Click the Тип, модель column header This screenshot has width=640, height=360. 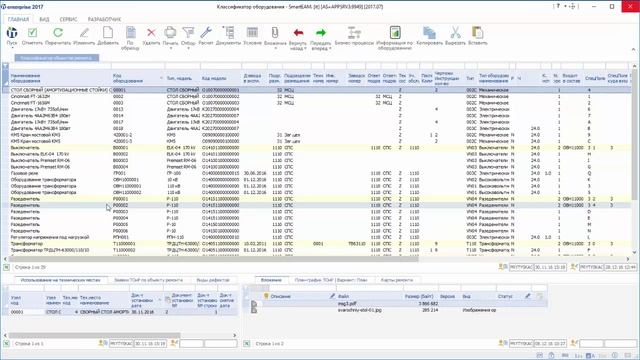[x=182, y=78]
